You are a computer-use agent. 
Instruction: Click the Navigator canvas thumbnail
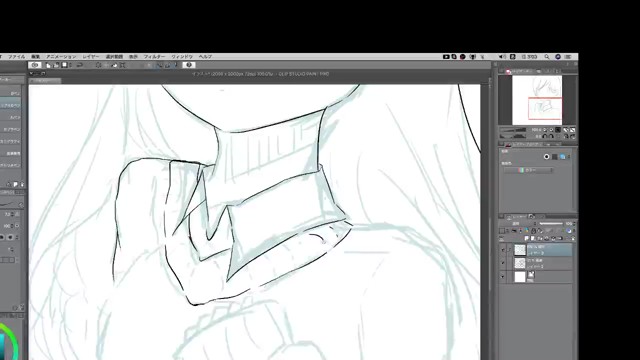click(537, 100)
